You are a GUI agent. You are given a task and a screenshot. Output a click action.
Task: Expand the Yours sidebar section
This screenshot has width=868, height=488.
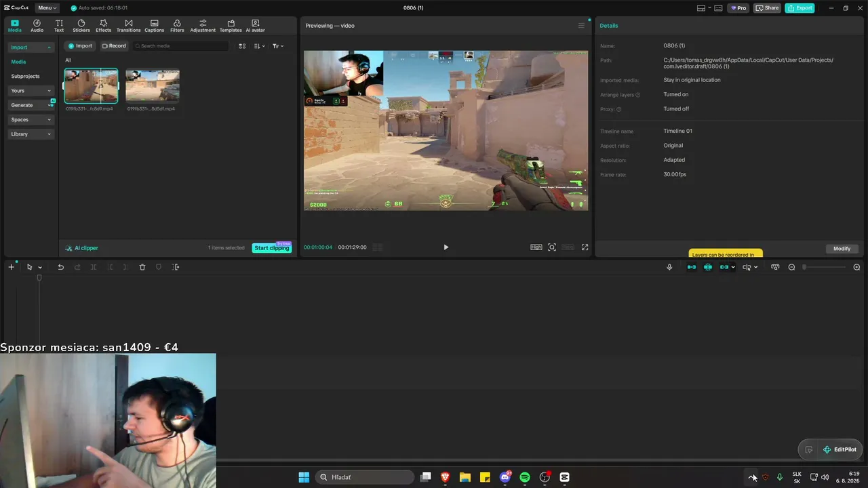point(31,91)
